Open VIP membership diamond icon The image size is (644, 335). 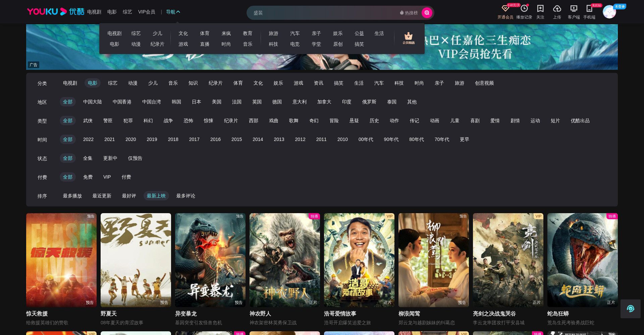tap(505, 8)
